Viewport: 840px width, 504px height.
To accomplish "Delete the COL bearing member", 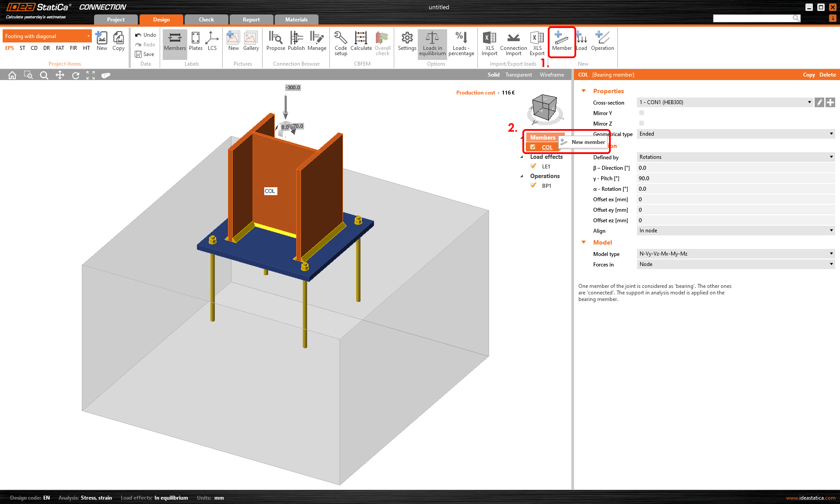I will point(827,74).
